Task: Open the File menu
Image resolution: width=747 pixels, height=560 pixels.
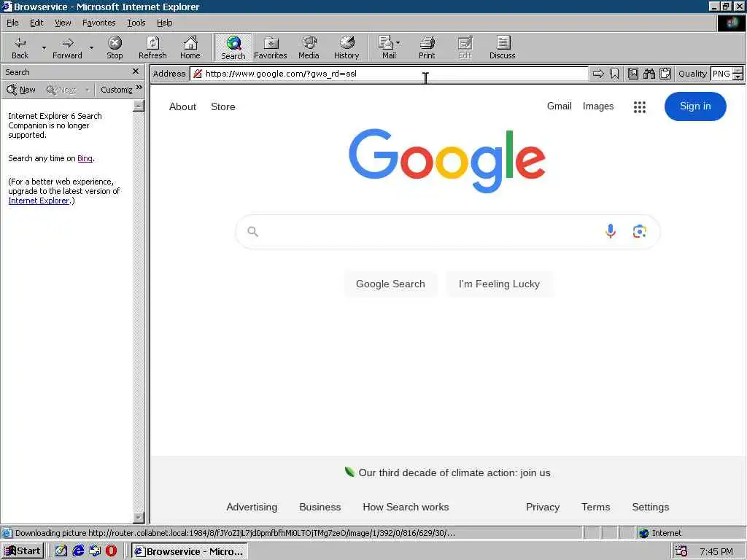Action: tap(12, 23)
